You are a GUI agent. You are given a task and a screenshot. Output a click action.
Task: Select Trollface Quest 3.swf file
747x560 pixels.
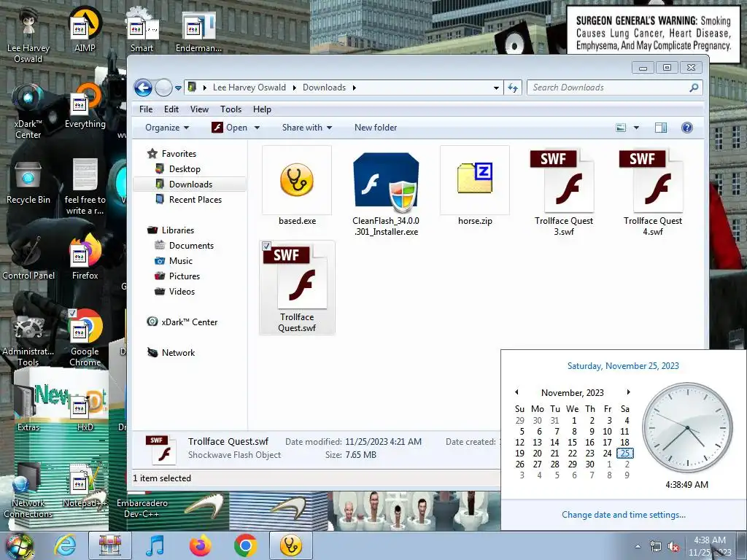tap(564, 182)
